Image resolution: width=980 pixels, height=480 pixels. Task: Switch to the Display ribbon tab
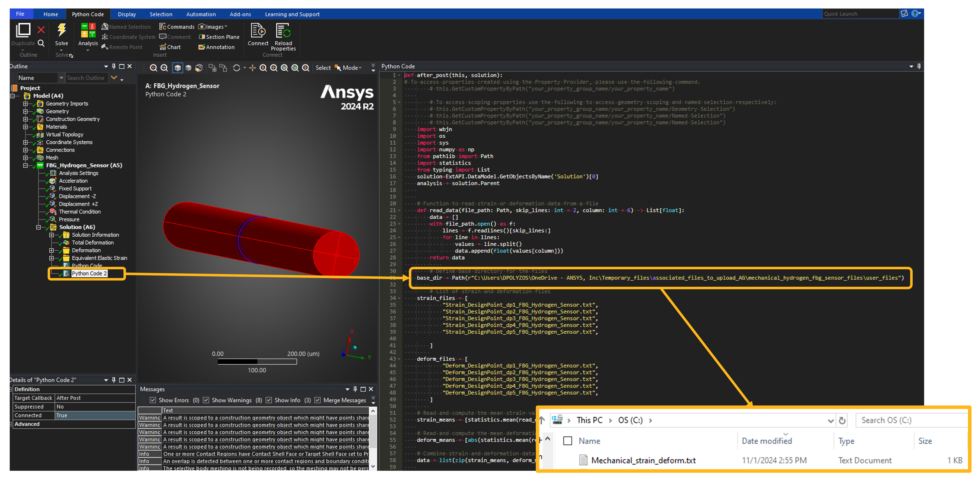click(127, 14)
